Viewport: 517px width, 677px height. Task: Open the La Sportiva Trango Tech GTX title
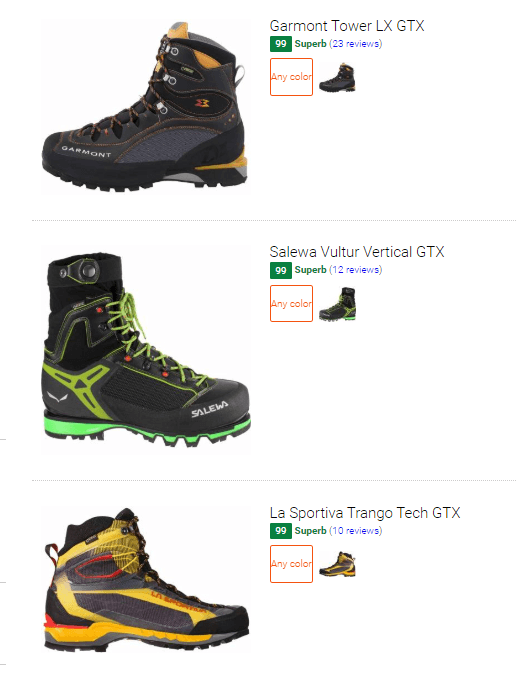pyautogui.click(x=365, y=513)
